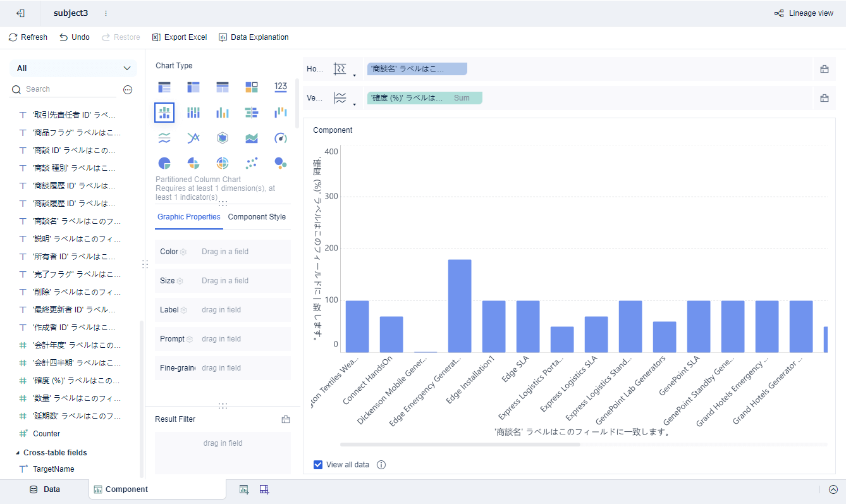Image resolution: width=846 pixels, height=504 pixels.
Task: Select the Multi-Layer Pie Chart icon
Action: coord(223,163)
